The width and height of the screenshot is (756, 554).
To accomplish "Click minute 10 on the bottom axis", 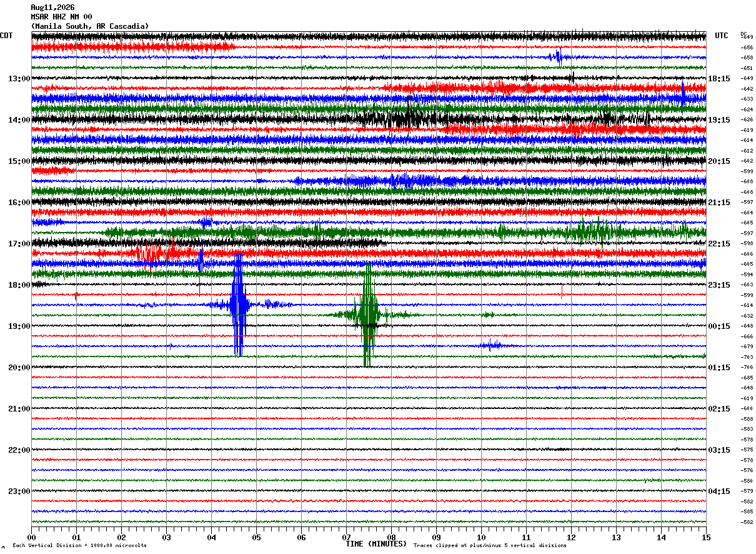I will tap(481, 538).
